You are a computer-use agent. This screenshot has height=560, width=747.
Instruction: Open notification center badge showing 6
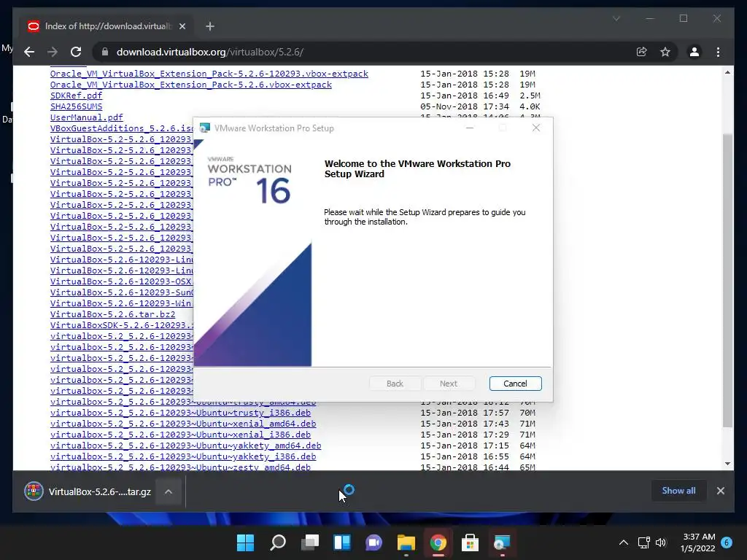click(727, 542)
